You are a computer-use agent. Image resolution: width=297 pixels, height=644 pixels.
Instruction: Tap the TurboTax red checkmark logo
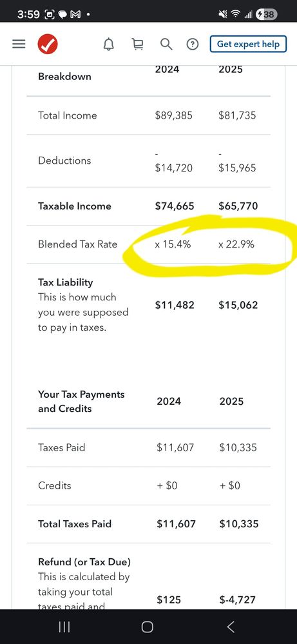pos(48,44)
